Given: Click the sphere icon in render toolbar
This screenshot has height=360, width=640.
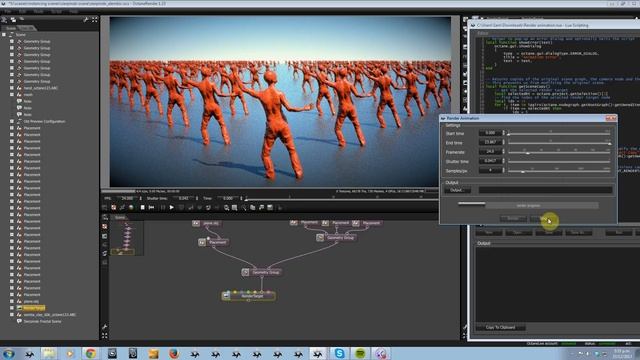Looking at the screenshot, I should [131, 208].
